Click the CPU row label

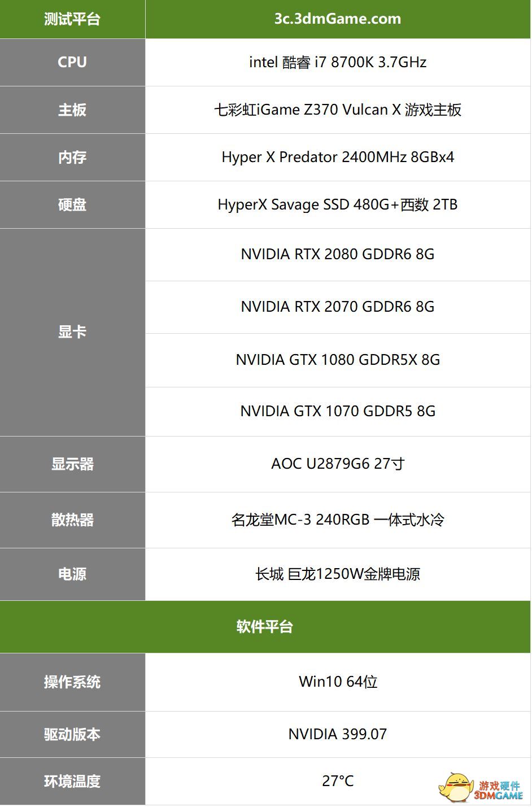coord(72,62)
